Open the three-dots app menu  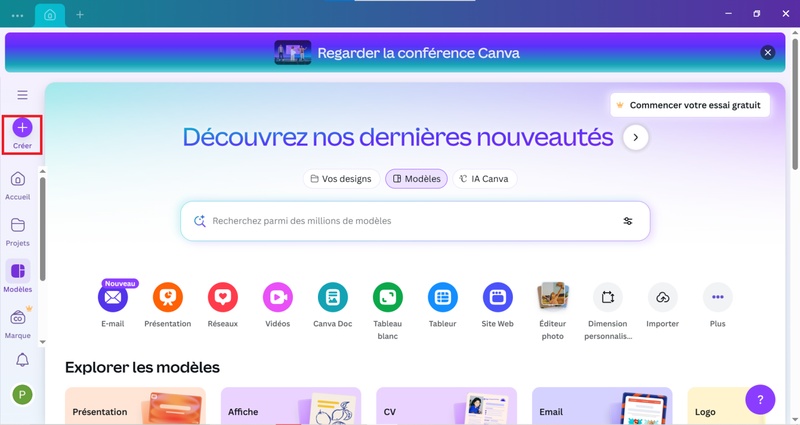coord(17,15)
